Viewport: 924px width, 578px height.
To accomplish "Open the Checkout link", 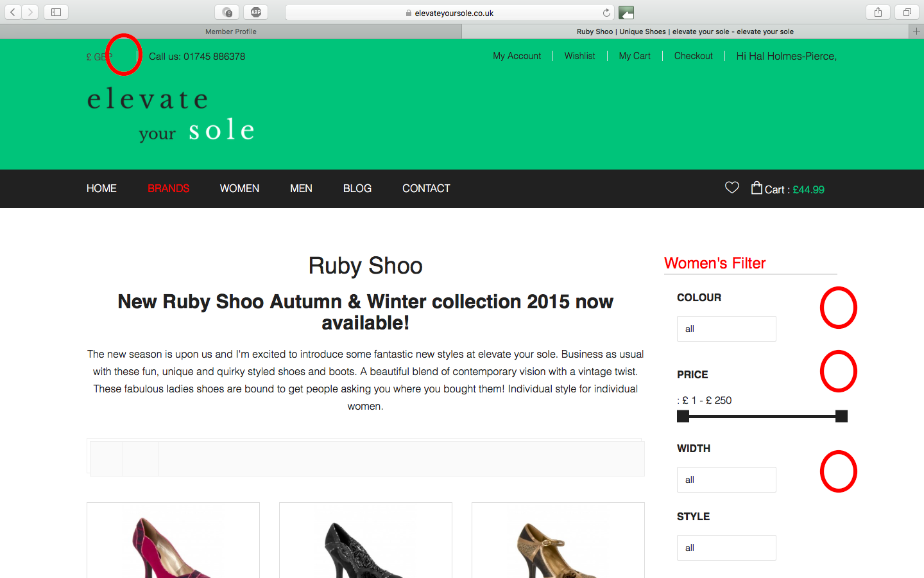I will [693, 56].
